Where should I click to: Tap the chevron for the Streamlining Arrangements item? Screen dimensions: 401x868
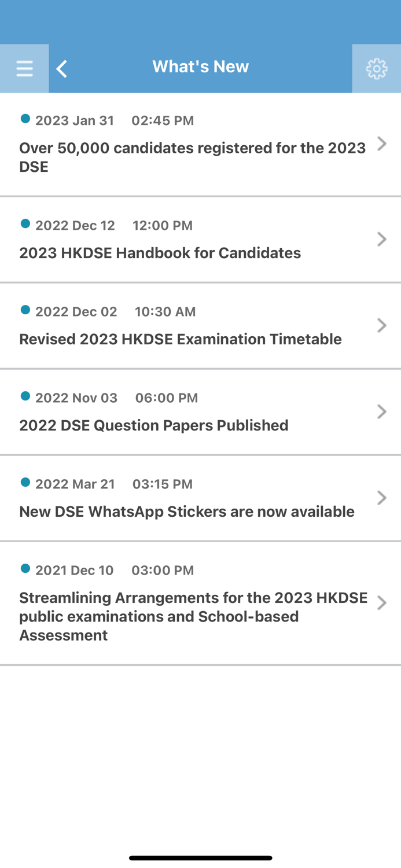click(x=382, y=602)
